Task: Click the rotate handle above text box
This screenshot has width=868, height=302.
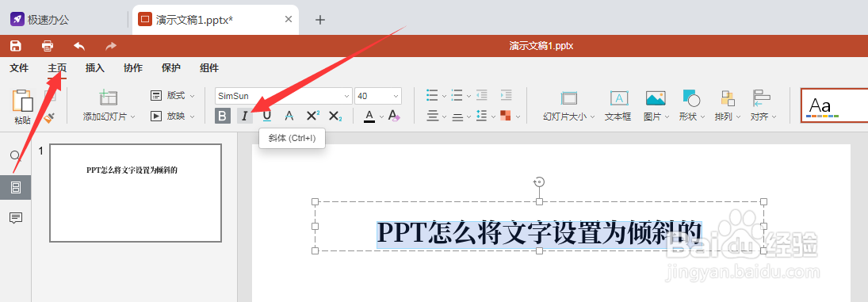Action: [x=539, y=182]
